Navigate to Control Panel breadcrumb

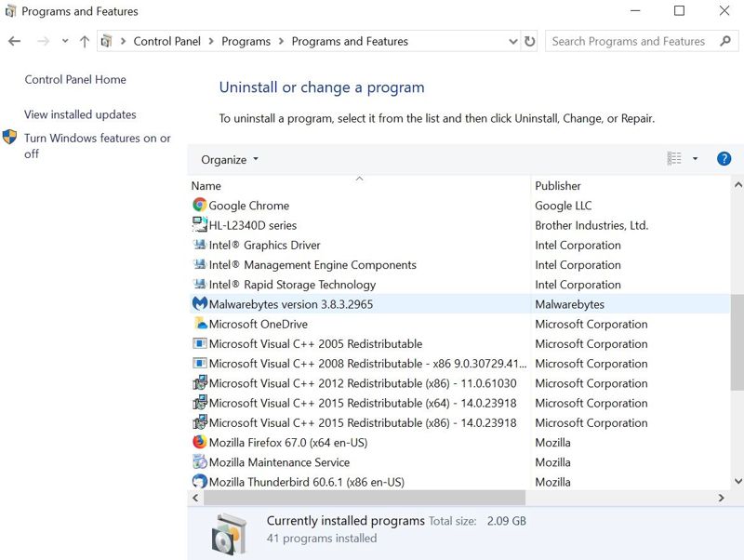[x=167, y=41]
